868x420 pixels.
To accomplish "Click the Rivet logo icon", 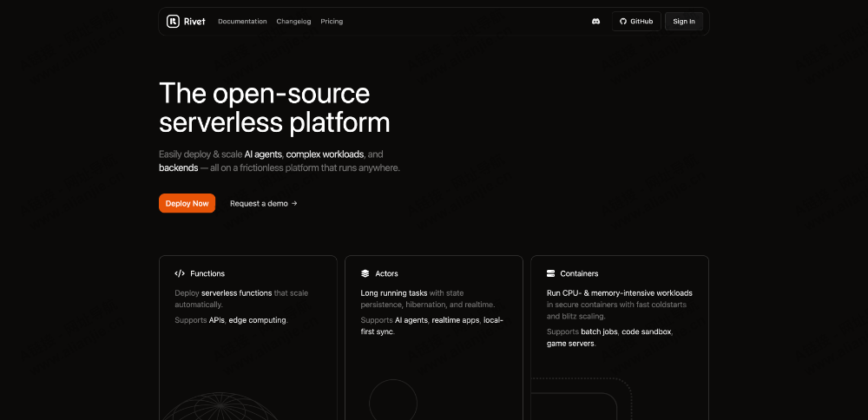I will click(x=173, y=21).
